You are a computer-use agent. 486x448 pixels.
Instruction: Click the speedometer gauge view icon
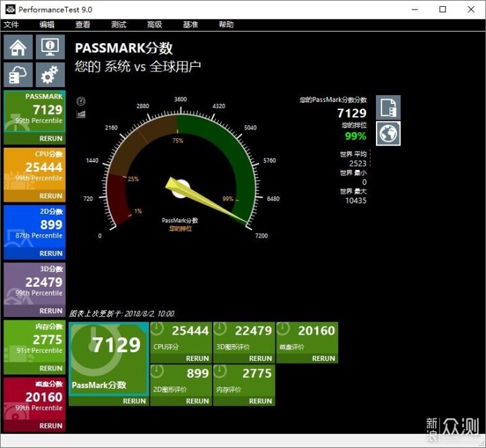point(81,101)
